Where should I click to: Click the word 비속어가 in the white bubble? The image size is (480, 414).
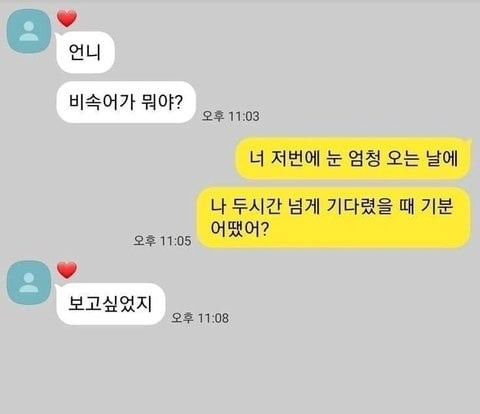click(x=101, y=102)
